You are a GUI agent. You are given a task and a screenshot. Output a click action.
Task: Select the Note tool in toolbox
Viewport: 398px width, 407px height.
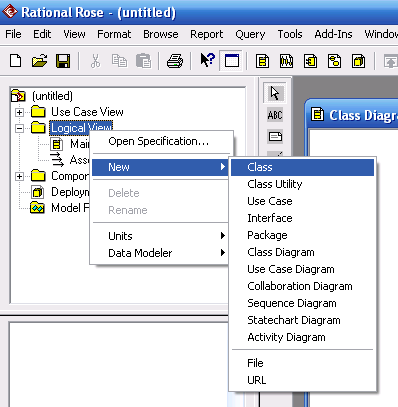click(x=275, y=136)
